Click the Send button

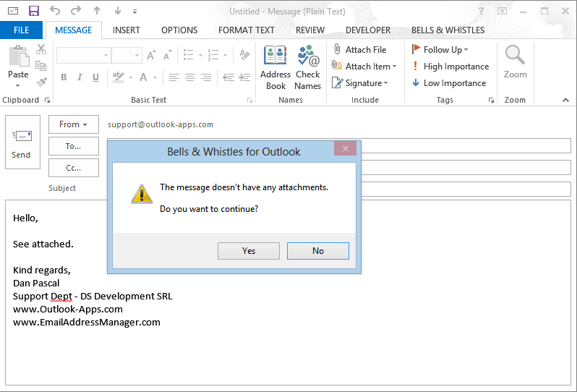click(x=22, y=142)
